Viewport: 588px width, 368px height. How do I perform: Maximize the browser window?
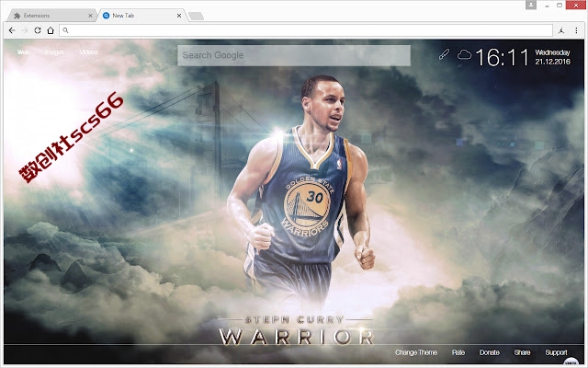pos(560,6)
